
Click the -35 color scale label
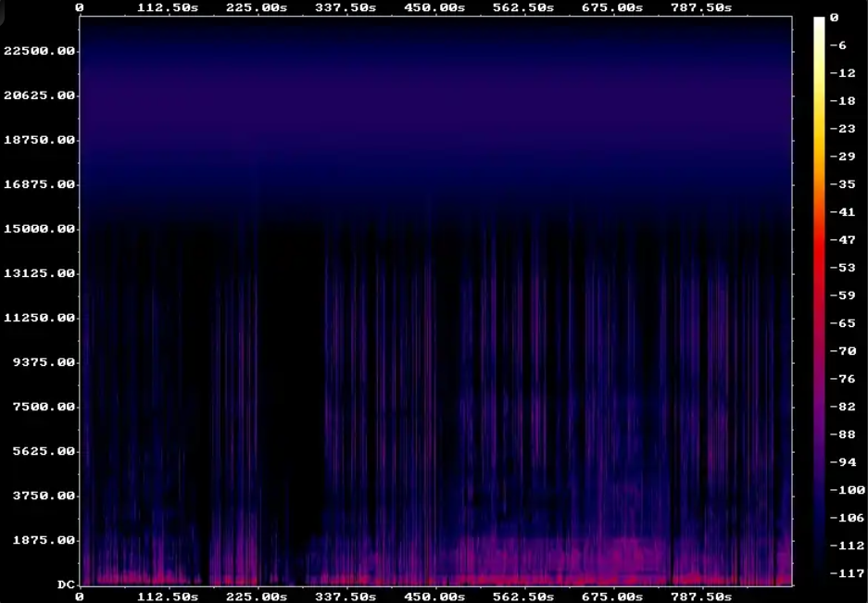[843, 183]
